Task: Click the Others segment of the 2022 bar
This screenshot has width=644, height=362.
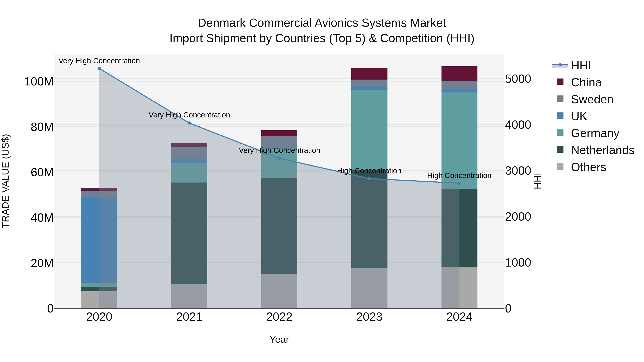Action: click(x=279, y=291)
